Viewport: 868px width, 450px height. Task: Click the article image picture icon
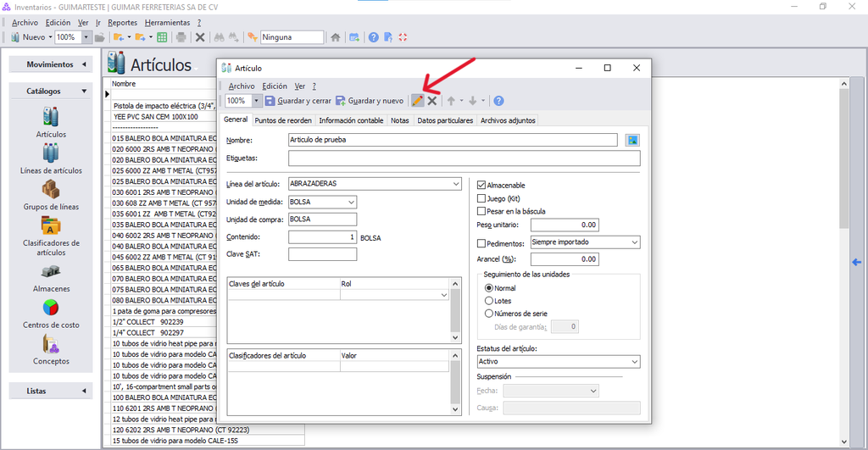tap(632, 140)
